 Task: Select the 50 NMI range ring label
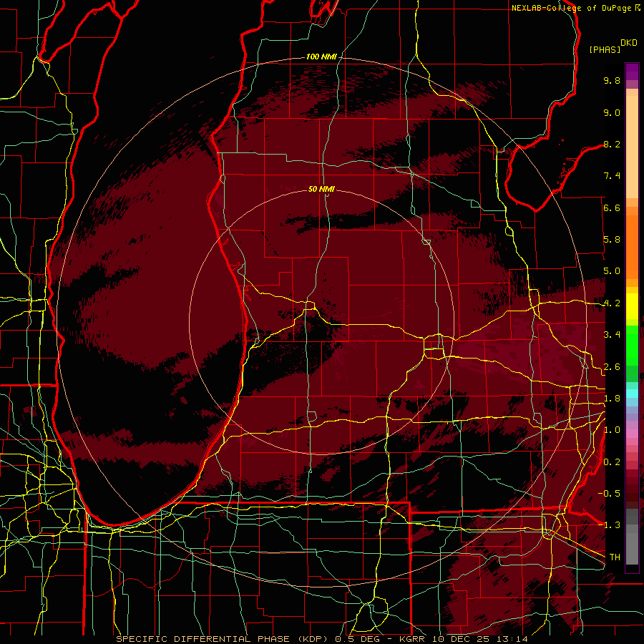coord(321,189)
